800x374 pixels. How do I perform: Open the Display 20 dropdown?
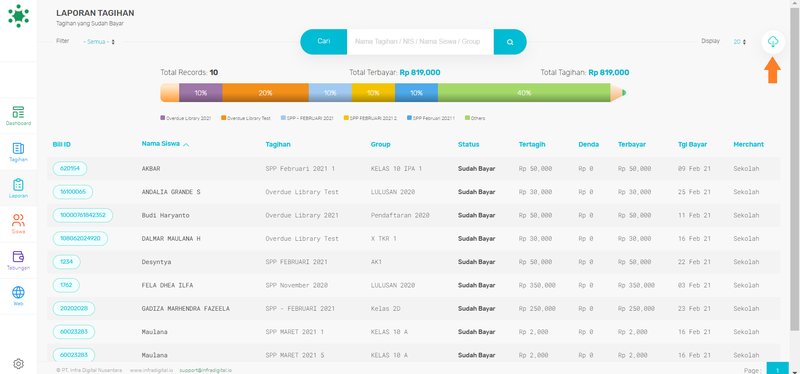point(739,42)
